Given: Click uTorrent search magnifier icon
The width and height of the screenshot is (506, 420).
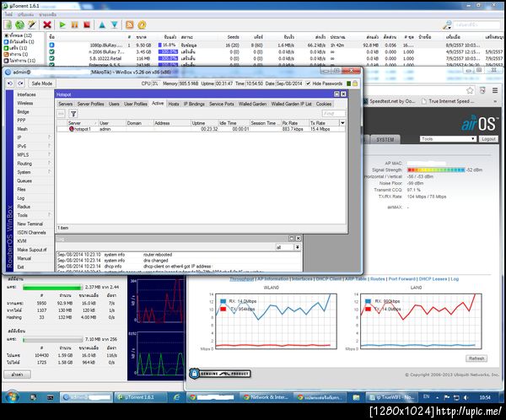Looking at the screenshot, I should click(x=447, y=24).
